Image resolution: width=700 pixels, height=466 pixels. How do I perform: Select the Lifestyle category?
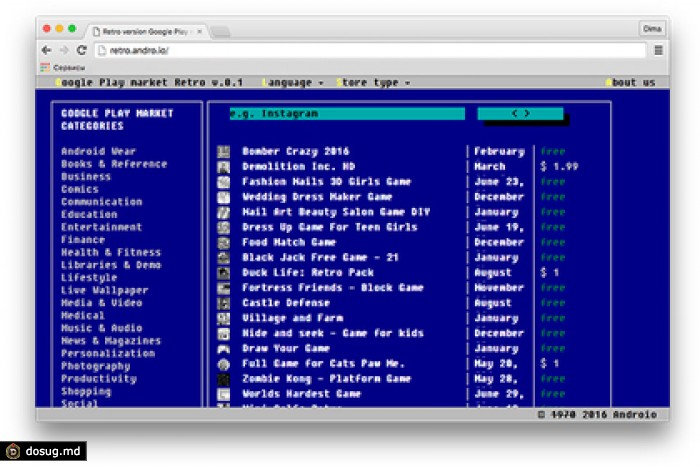[x=89, y=278]
